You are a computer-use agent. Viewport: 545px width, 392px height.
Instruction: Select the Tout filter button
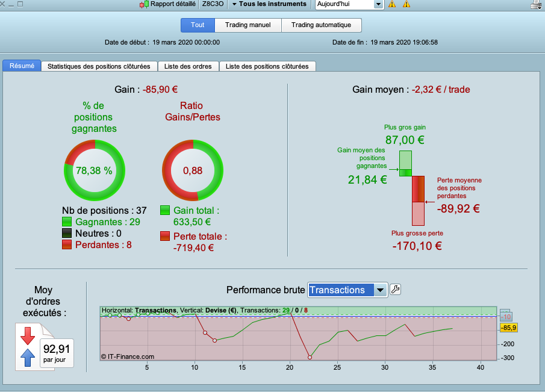tap(198, 25)
